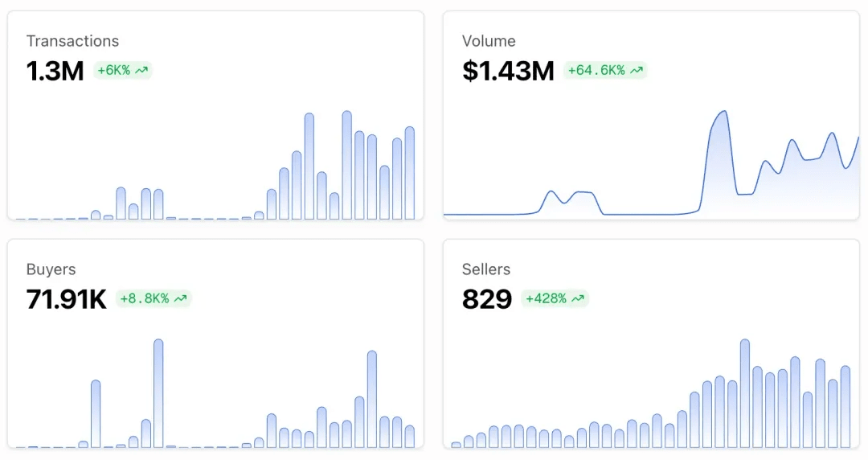The width and height of the screenshot is (868, 460).
Task: Select the $1.43M volume total
Action: pyautogui.click(x=508, y=71)
